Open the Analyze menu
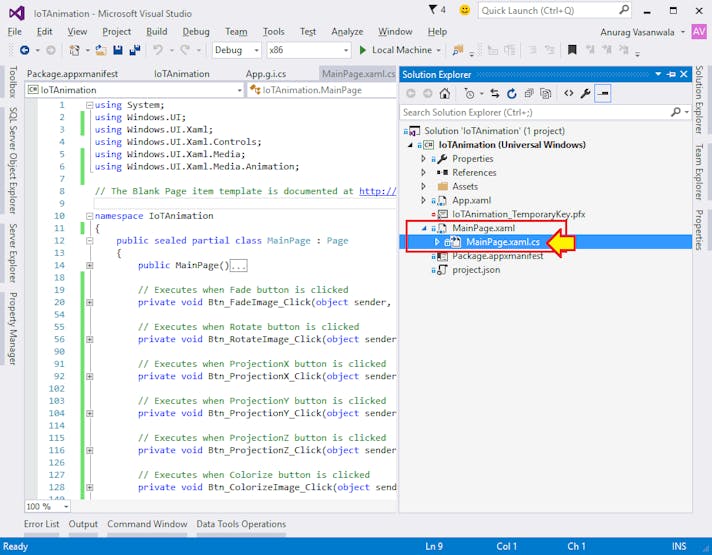Image resolution: width=712 pixels, height=555 pixels. 347,32
